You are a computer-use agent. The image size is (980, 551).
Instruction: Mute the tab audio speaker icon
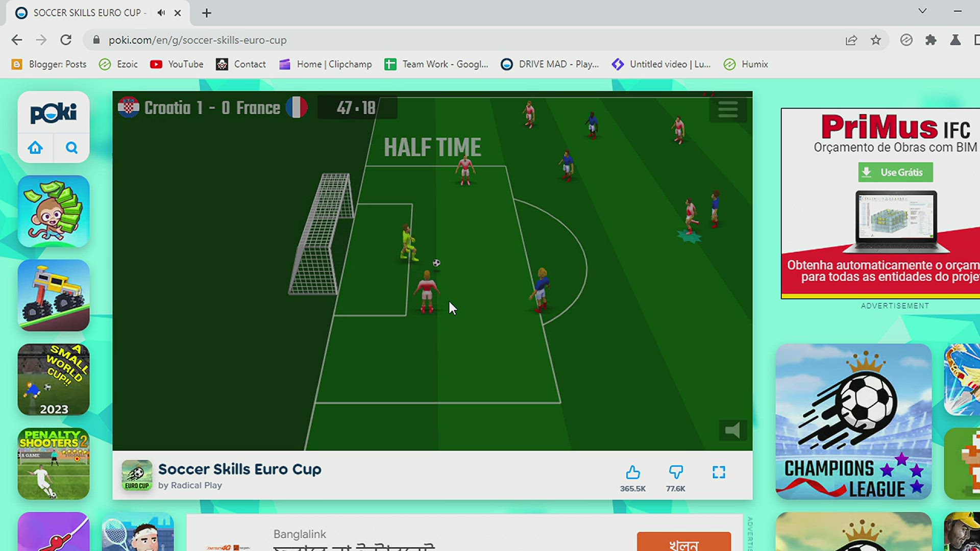coord(161,13)
